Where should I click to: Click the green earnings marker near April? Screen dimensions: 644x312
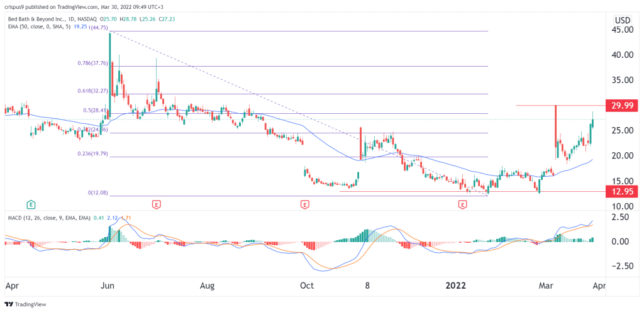(x=31, y=204)
